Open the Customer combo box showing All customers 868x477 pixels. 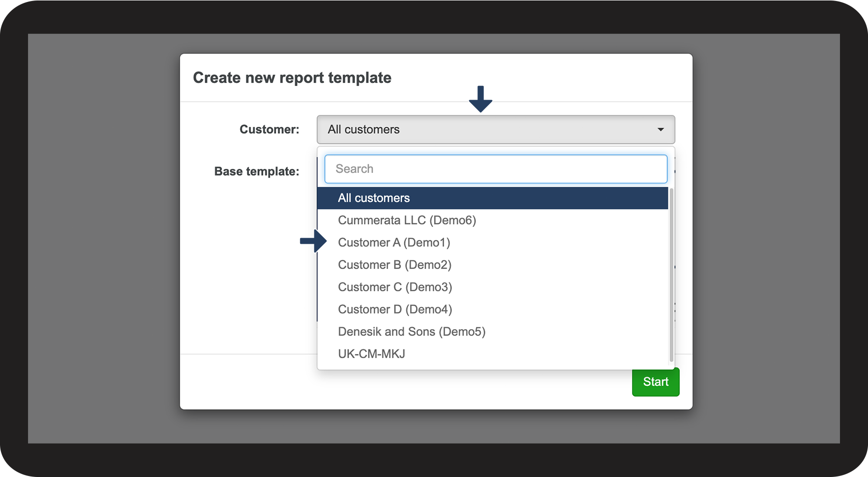[x=495, y=130]
